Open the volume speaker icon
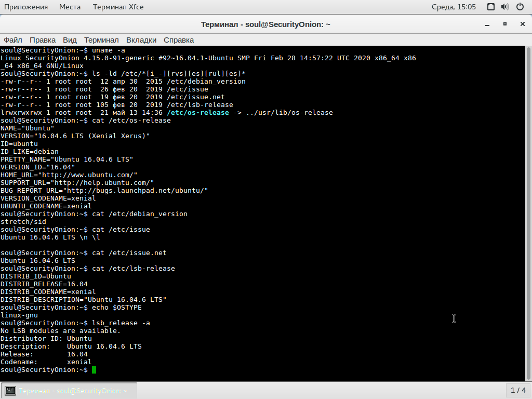Image resolution: width=532 pixels, height=399 pixels. click(x=505, y=7)
